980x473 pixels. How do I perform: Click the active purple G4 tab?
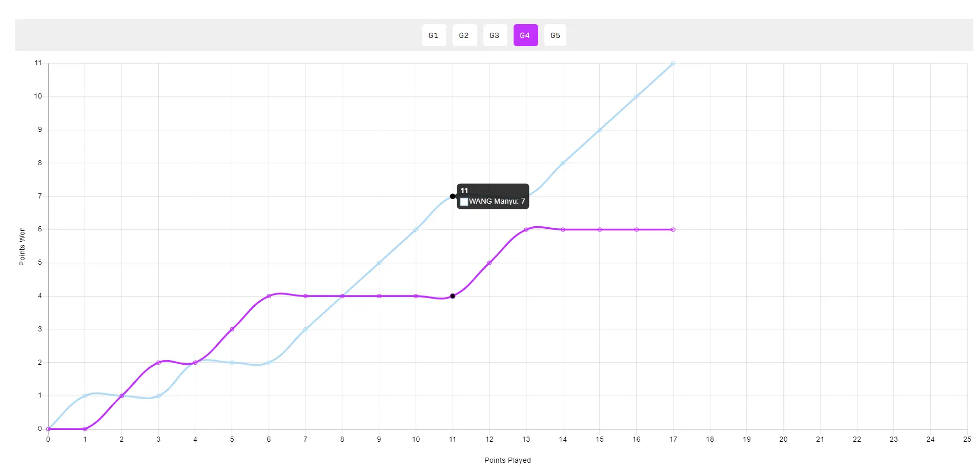point(525,35)
